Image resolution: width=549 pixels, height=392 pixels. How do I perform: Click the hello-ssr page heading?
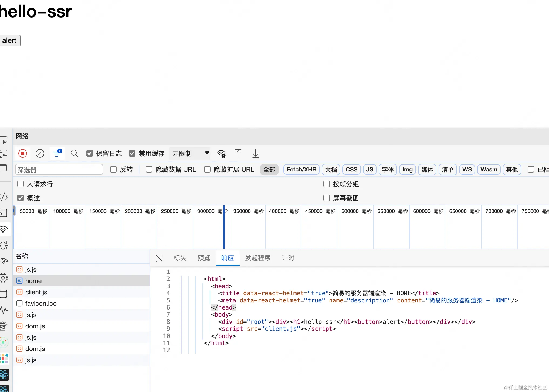pos(36,12)
